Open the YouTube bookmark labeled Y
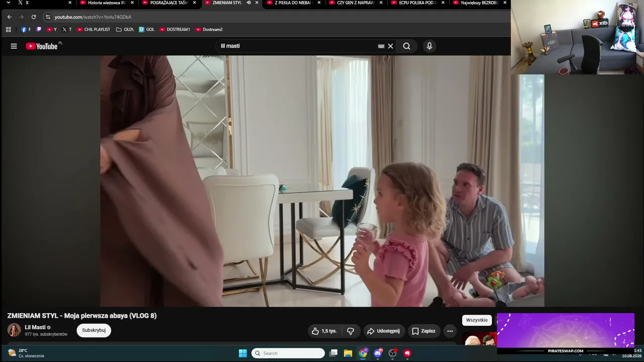Viewport: 644px width, 362px height. [51, 30]
